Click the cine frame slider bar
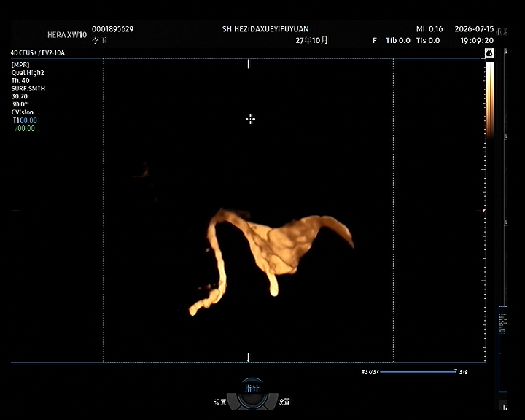The image size is (525, 420). [419, 371]
